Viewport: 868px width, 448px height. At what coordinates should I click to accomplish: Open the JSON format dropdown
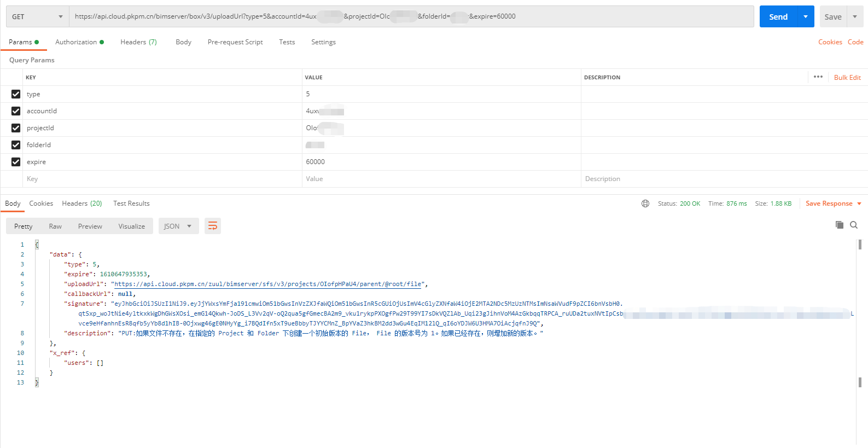[177, 226]
